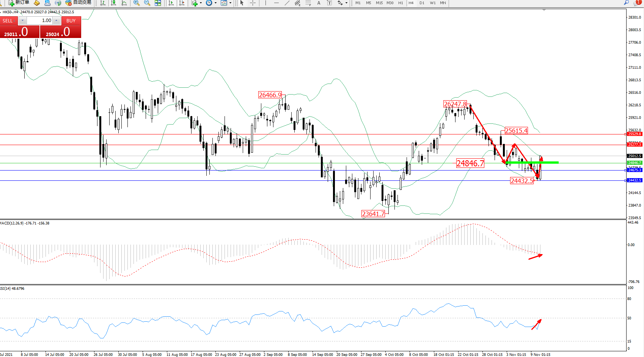The width and height of the screenshot is (644, 357).
Task: Switch chart to bar chart type
Action: 103,3
